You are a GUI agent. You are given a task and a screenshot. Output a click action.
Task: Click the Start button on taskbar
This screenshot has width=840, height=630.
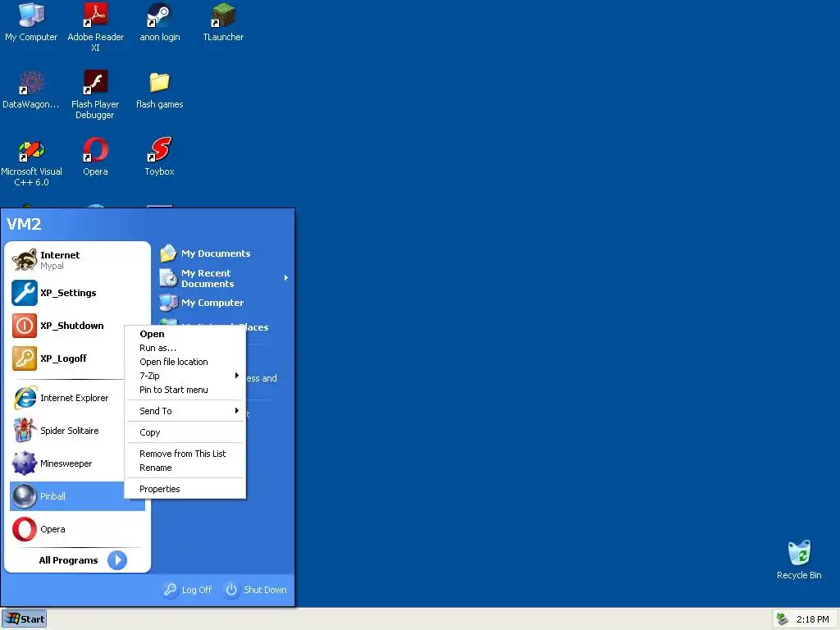(x=24, y=619)
